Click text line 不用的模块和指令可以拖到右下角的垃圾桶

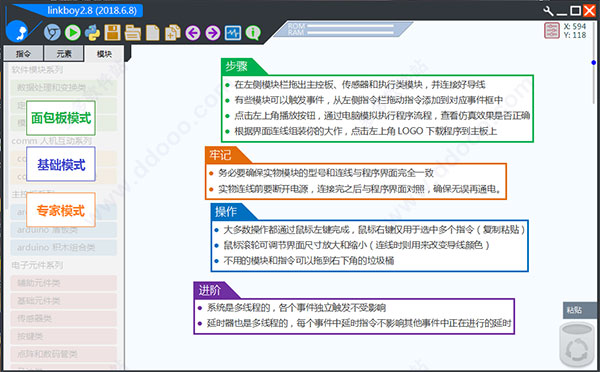coord(308,261)
